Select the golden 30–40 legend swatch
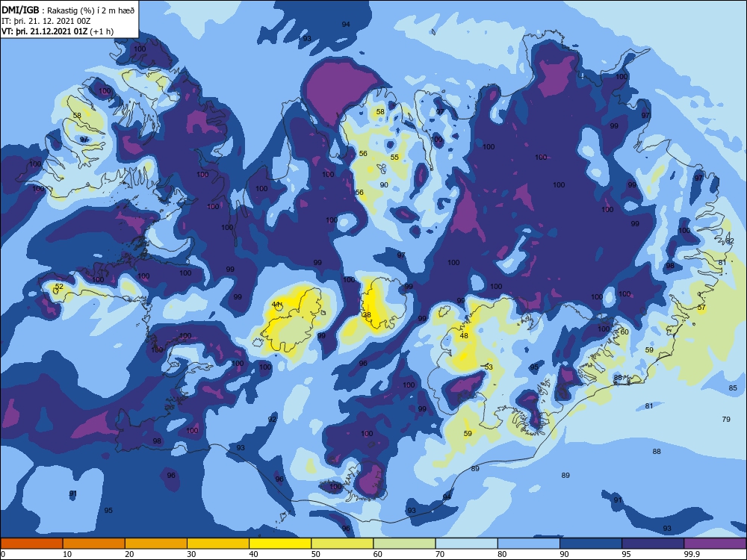 [218, 544]
